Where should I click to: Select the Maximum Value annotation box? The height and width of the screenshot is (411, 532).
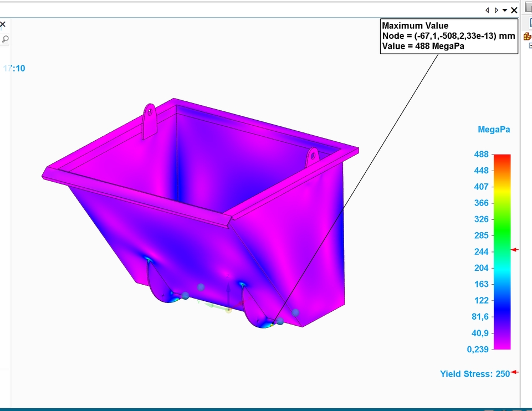click(x=449, y=35)
